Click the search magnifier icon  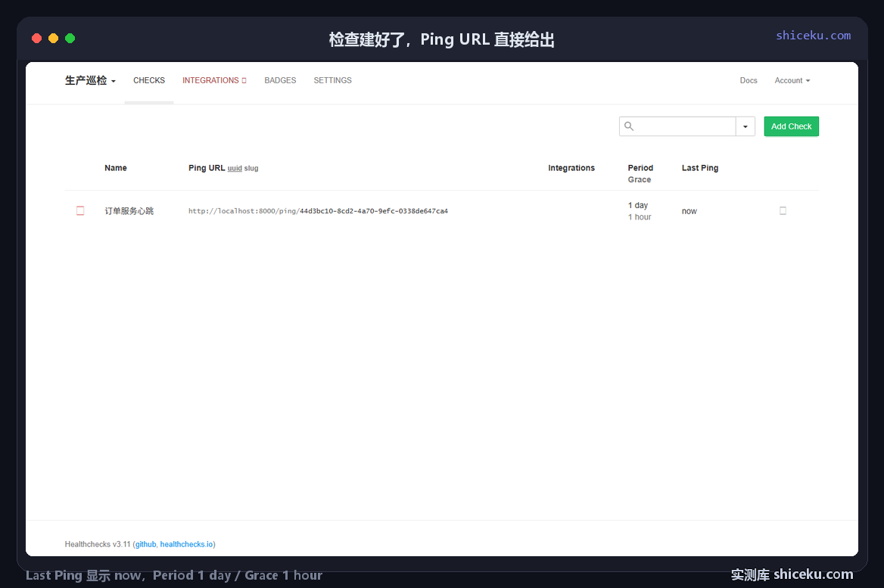pyautogui.click(x=629, y=126)
